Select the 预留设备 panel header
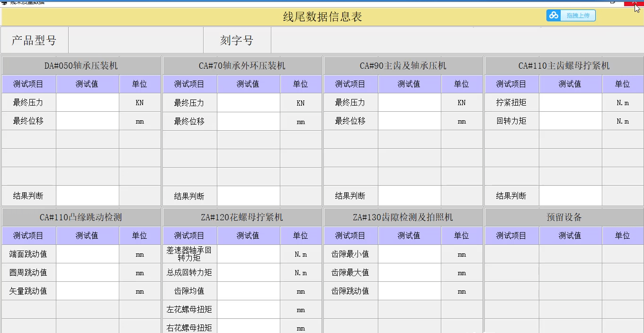 coord(564,217)
